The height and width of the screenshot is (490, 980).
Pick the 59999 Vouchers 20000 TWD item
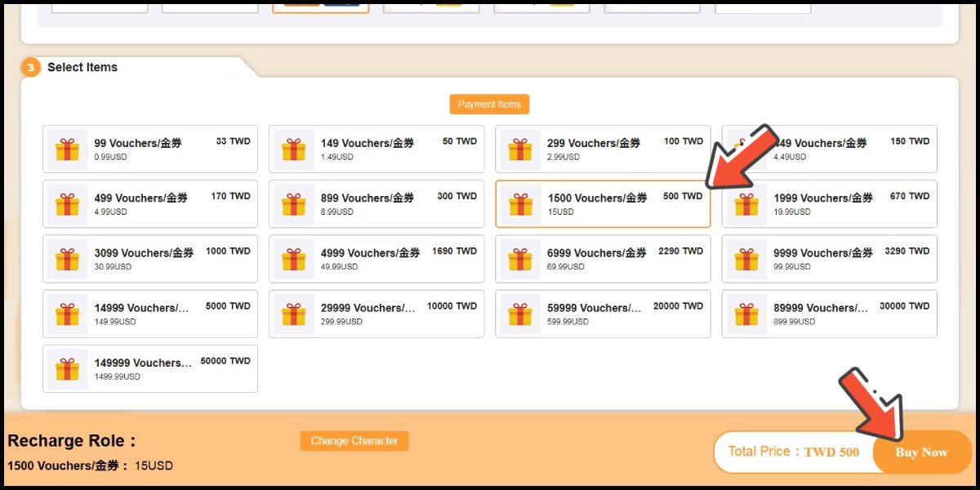pos(603,314)
